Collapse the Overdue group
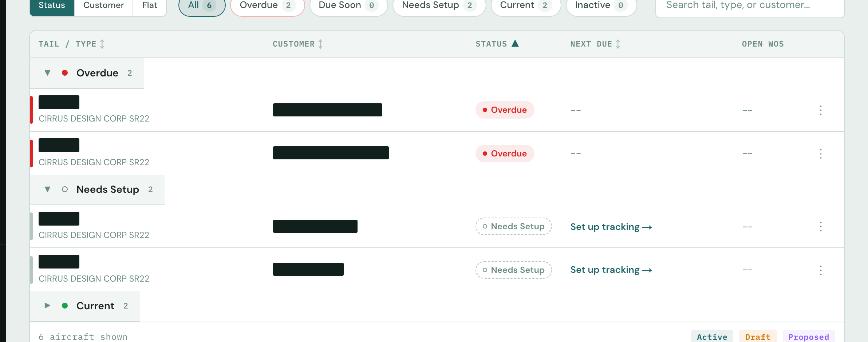The image size is (868, 342). [47, 73]
